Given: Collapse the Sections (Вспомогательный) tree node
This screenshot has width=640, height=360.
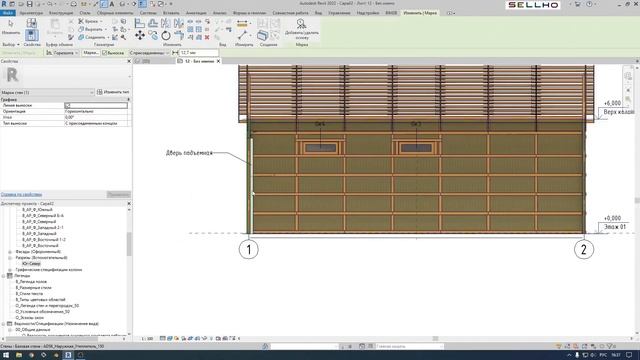Looking at the screenshot, I should point(10,258).
